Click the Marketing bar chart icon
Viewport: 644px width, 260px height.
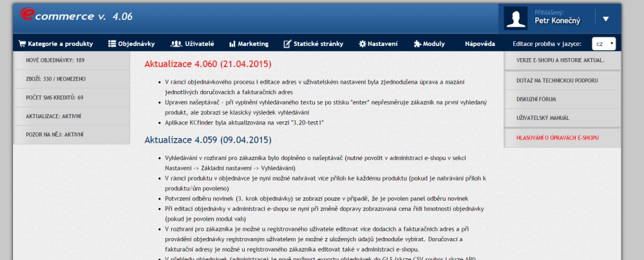(x=232, y=44)
